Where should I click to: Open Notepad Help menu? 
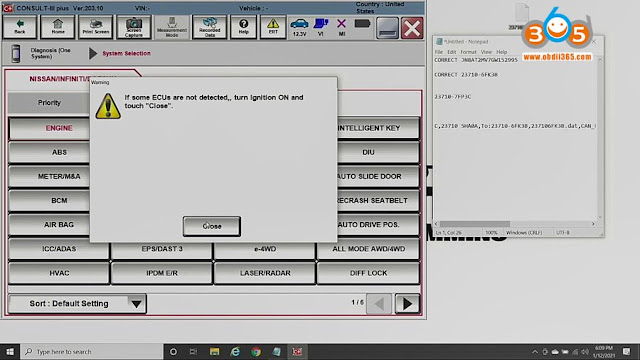point(501,52)
